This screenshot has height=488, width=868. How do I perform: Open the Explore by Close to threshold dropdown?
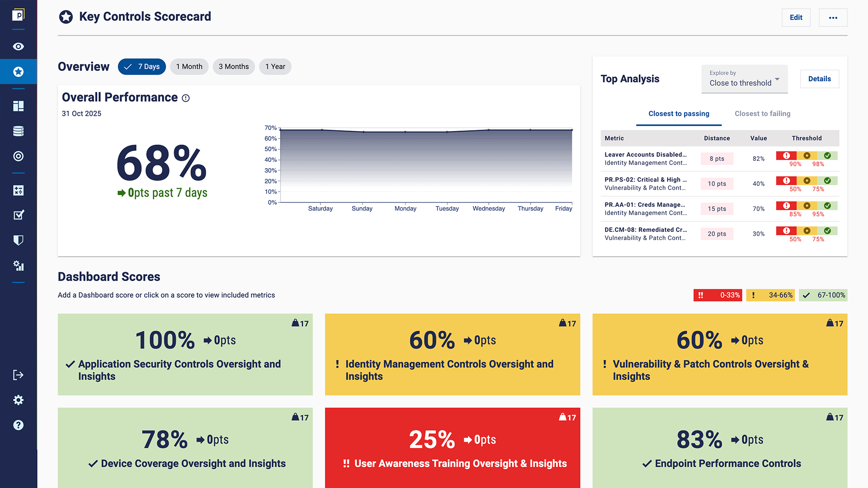(744, 80)
